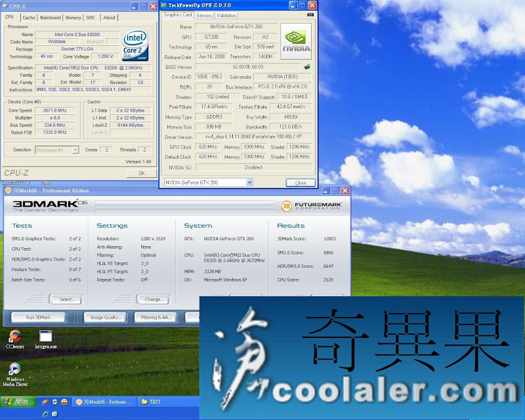This screenshot has height=420, width=525.
Task: Click the Internet Explorer quick launch icon
Action: (x=45, y=414)
